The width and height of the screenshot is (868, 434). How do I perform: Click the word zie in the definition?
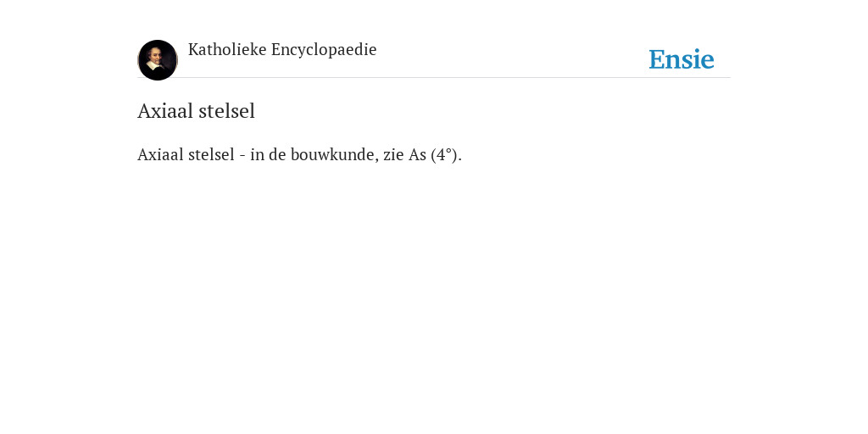pos(393,155)
